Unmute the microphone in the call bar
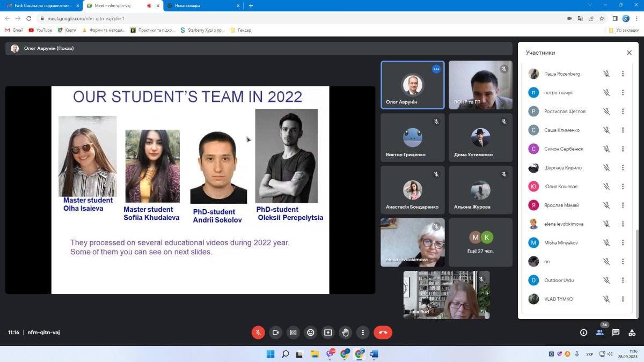The height and width of the screenshot is (362, 644). pos(258,333)
